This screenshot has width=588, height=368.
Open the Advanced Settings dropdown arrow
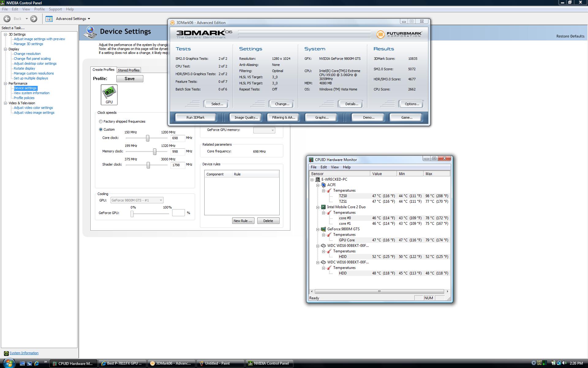tap(89, 19)
